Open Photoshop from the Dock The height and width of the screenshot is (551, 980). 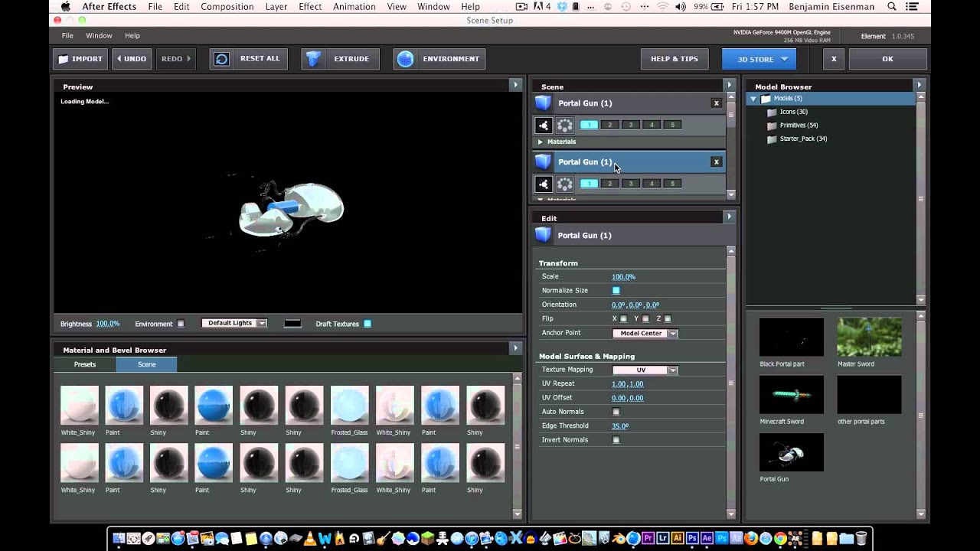coord(694,538)
